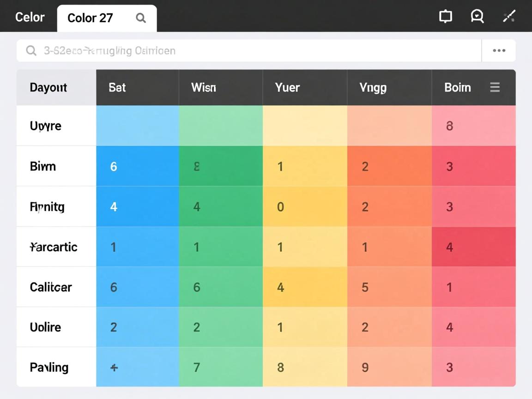Viewport: 532px width, 399px height.
Task: Click into the search input field
Action: (249, 51)
